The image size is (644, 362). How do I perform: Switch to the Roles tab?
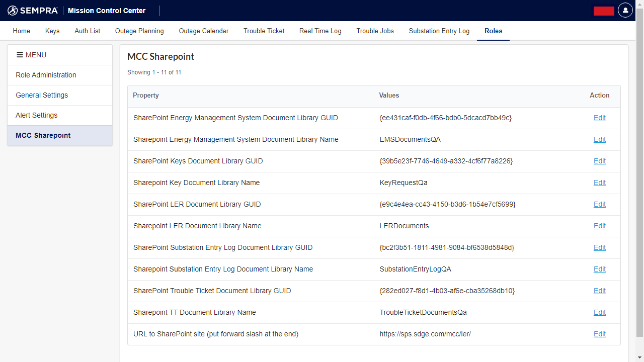pos(493,31)
